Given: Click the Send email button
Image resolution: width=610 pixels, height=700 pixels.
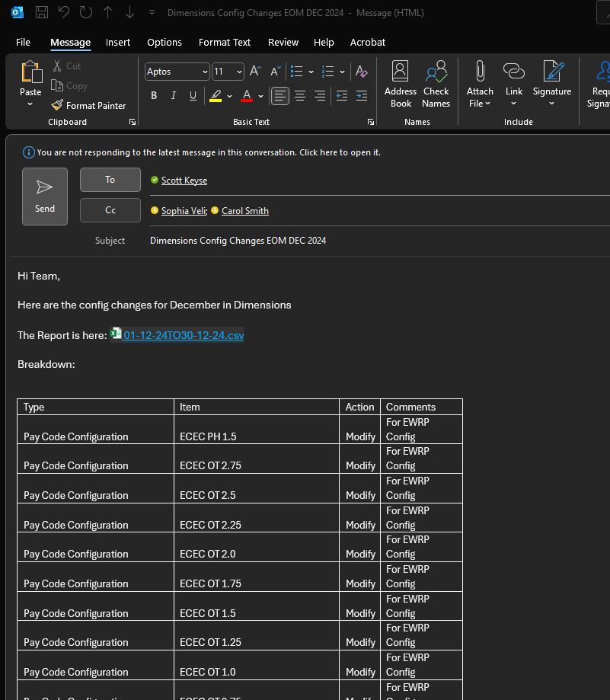Looking at the screenshot, I should [x=45, y=196].
